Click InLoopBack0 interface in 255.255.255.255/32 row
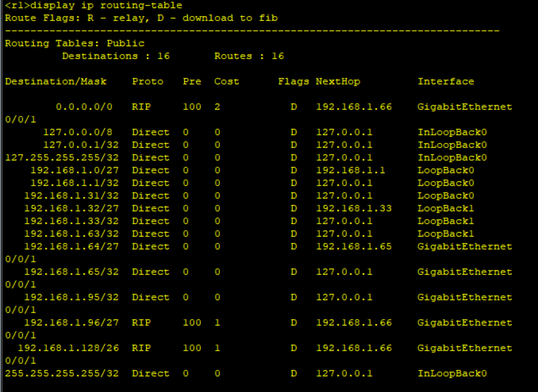This screenshot has height=392, width=538. click(452, 373)
